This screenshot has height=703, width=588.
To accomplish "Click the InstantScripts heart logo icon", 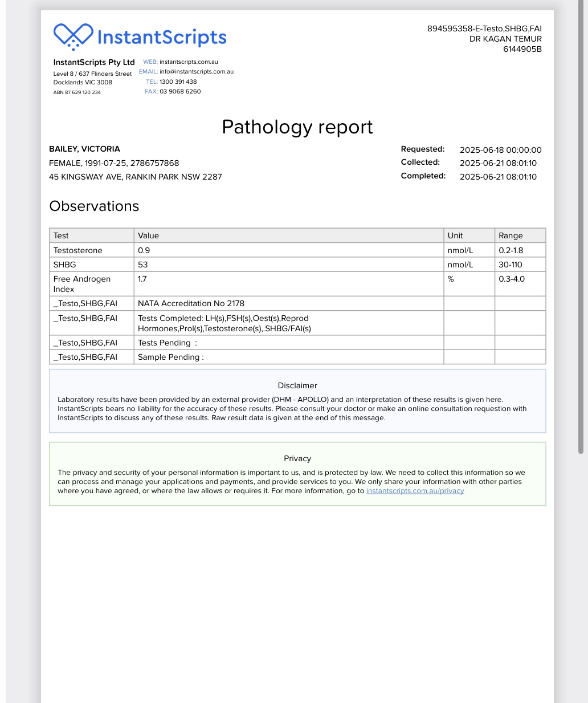I will point(73,36).
